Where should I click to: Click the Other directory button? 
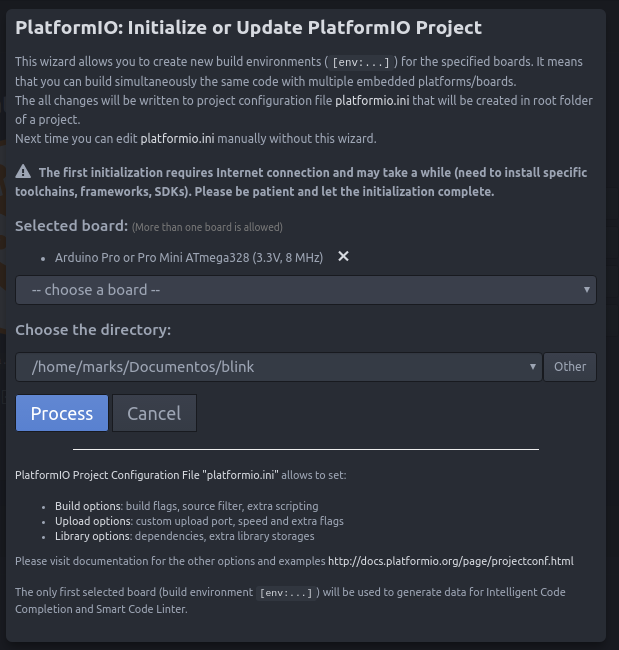[570, 367]
